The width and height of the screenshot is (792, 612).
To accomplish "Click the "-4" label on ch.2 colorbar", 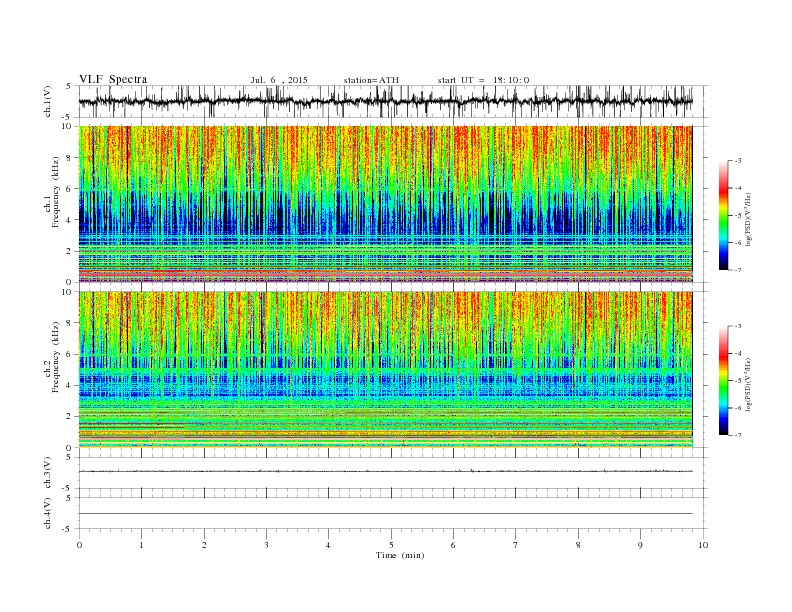I will (x=738, y=353).
